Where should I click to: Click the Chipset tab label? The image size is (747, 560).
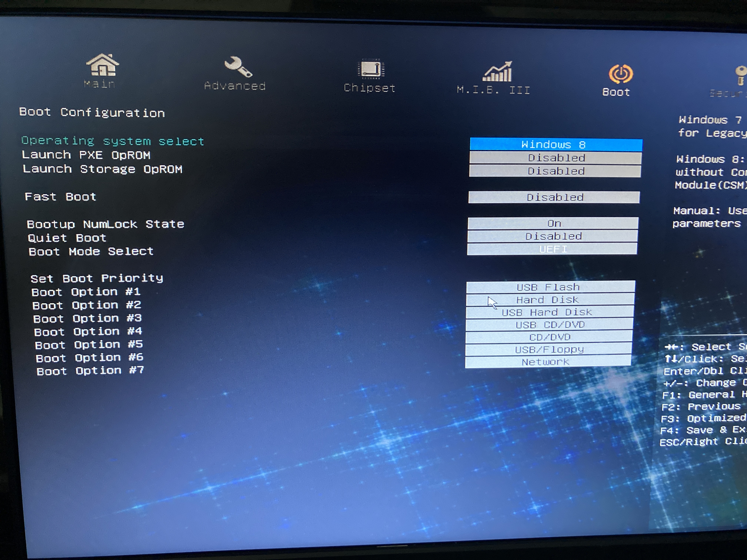tap(369, 88)
